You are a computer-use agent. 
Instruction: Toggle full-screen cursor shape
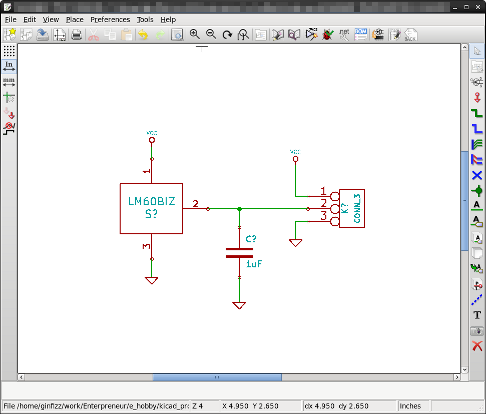[x=9, y=98]
